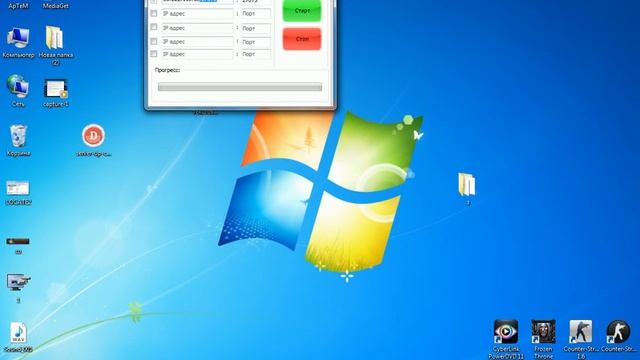Tick the checkbox of third empty IP адрес row

click(x=154, y=41)
